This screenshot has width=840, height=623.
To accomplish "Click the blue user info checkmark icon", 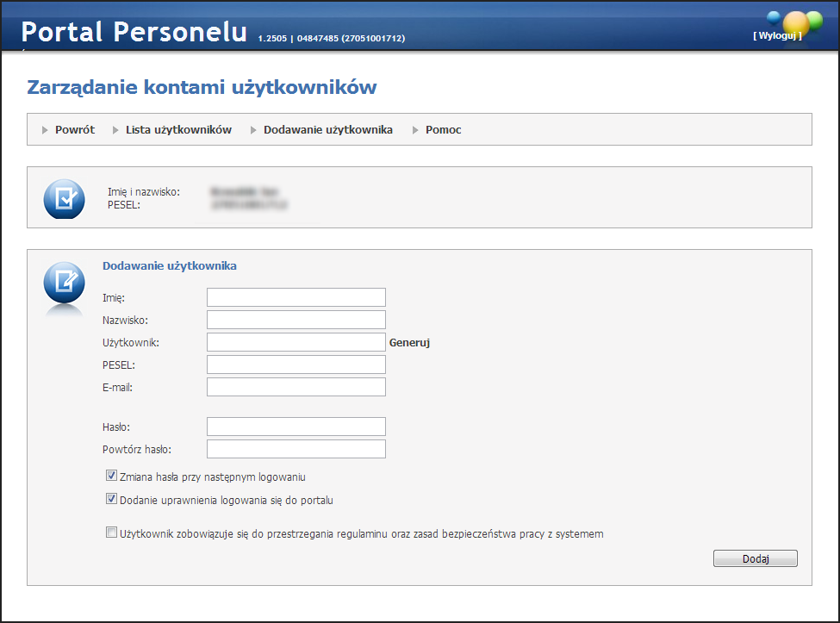I will tap(64, 197).
